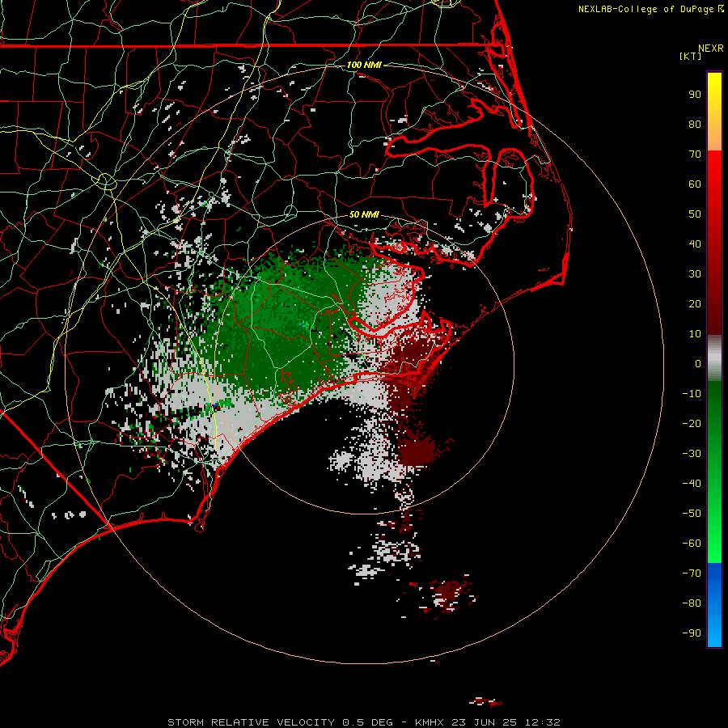Click the -90 scale label
Viewport: 728px width, 728px height.
[692, 633]
